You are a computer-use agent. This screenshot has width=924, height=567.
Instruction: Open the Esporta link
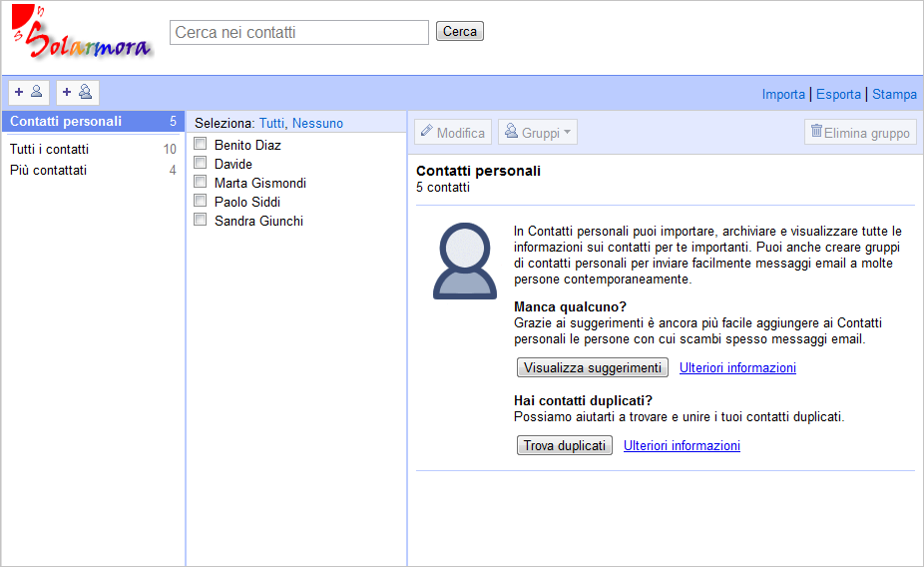point(838,94)
